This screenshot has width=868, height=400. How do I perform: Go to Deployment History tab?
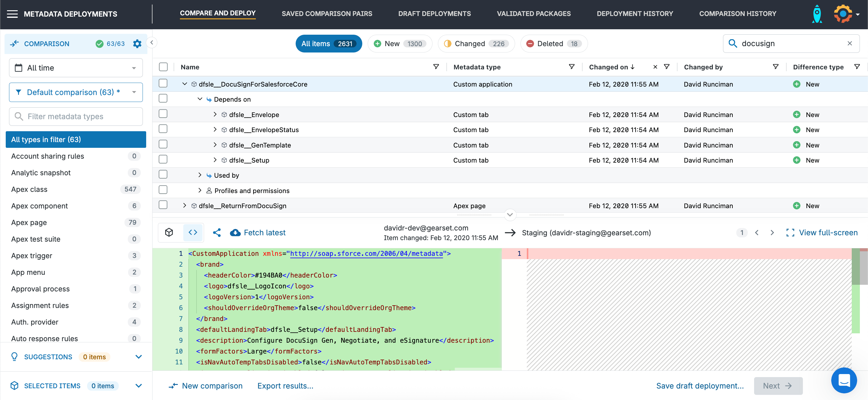pos(634,14)
